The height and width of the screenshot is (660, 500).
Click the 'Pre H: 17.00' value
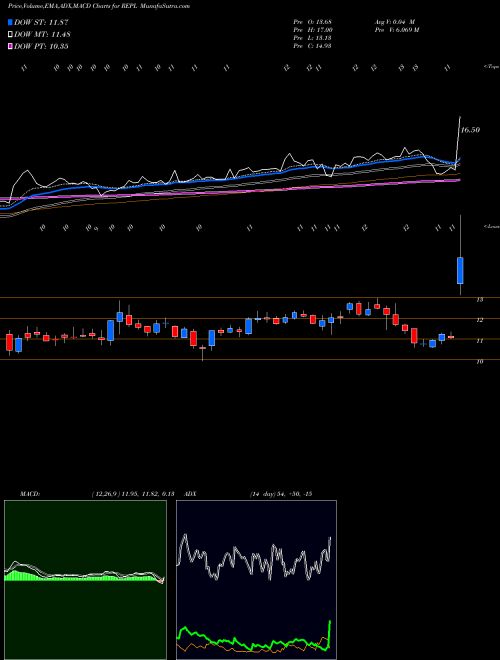coord(313,30)
